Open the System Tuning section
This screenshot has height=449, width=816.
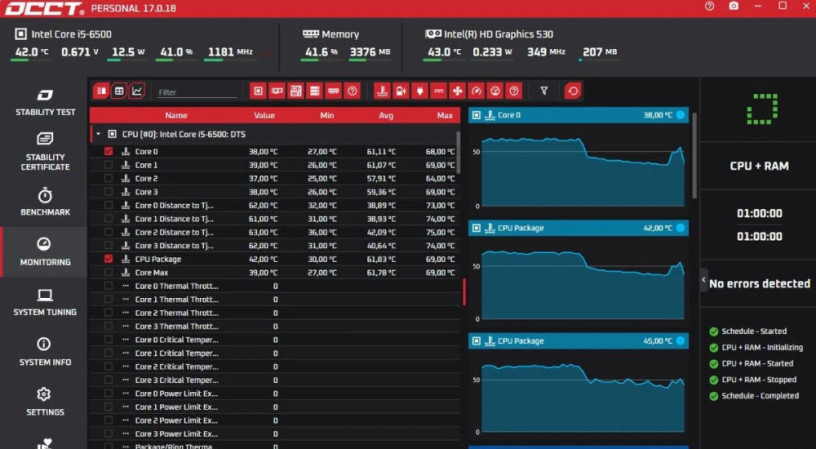(x=45, y=302)
